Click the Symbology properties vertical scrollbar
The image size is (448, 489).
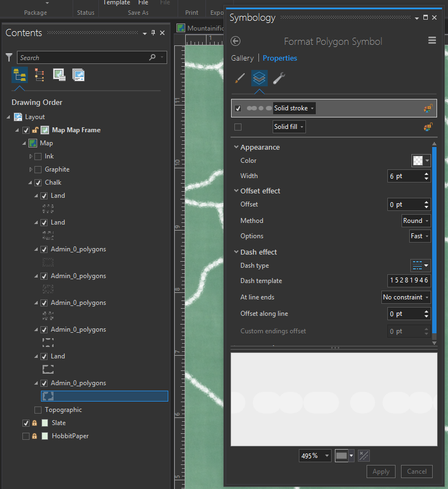[x=434, y=240]
